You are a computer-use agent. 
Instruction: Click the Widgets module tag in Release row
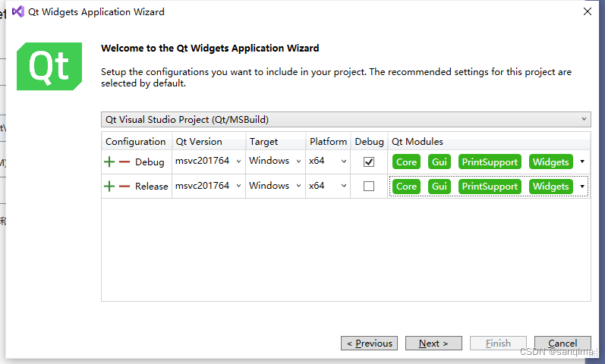(550, 187)
